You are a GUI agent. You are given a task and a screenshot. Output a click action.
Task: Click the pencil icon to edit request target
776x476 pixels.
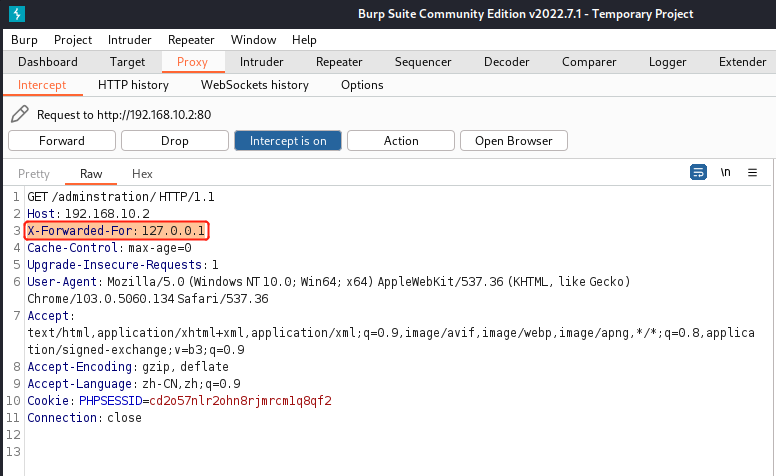tap(19, 114)
